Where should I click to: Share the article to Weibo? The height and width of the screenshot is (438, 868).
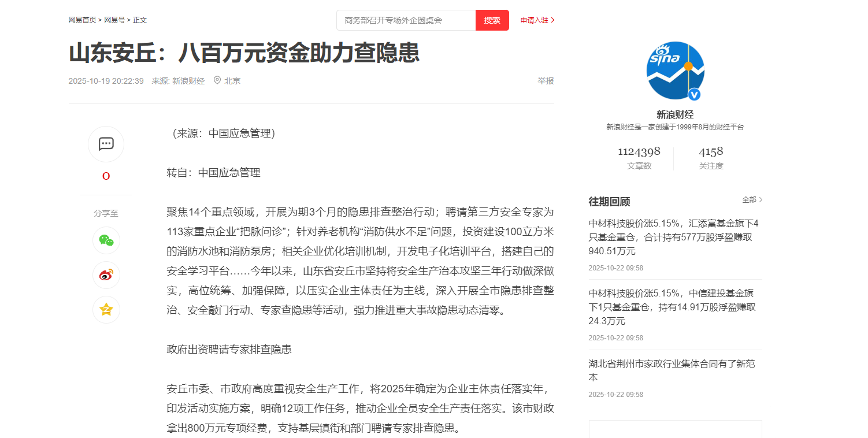point(106,275)
